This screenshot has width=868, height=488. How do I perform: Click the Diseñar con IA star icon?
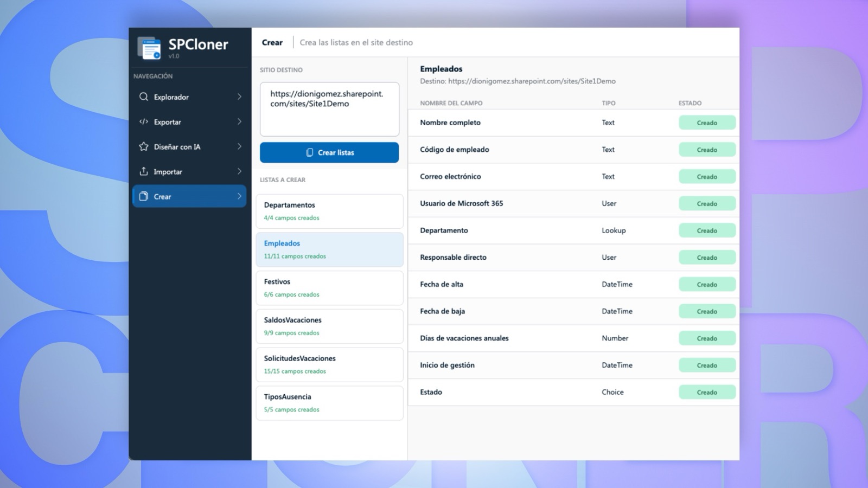coord(144,146)
